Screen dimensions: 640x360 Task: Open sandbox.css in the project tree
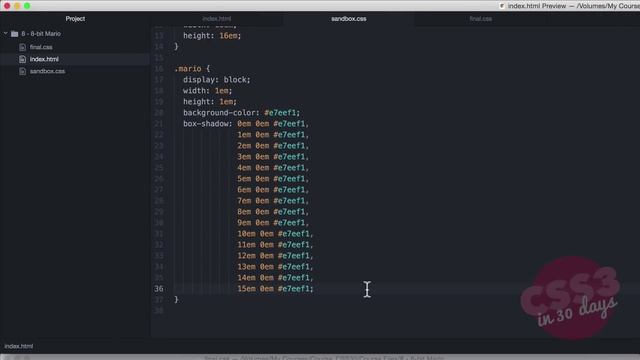click(47, 71)
